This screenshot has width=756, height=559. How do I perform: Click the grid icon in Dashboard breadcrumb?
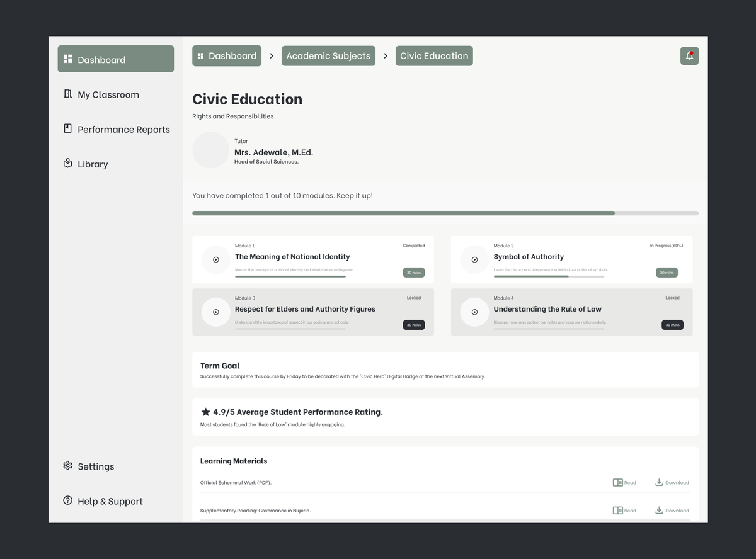pyautogui.click(x=200, y=56)
